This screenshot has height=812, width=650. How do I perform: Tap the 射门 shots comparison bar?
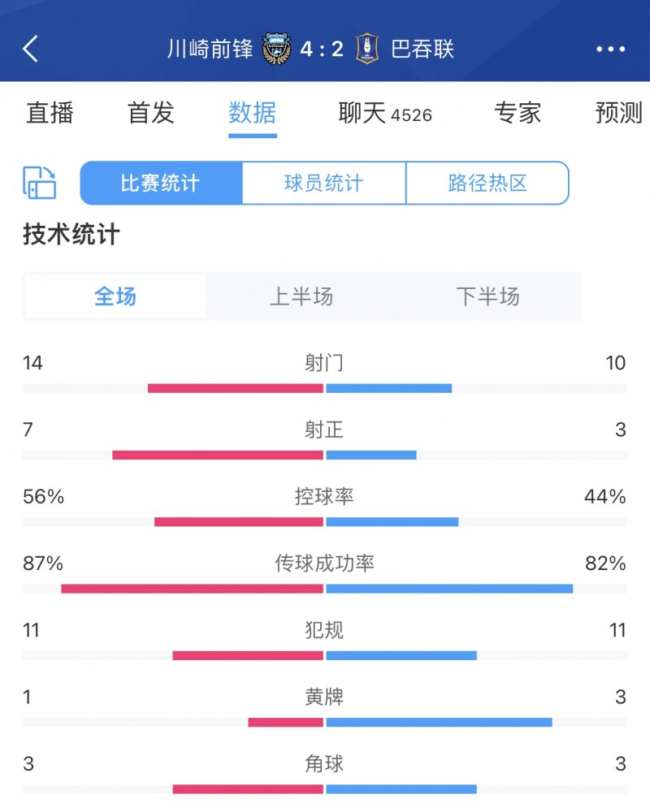pyautogui.click(x=325, y=387)
